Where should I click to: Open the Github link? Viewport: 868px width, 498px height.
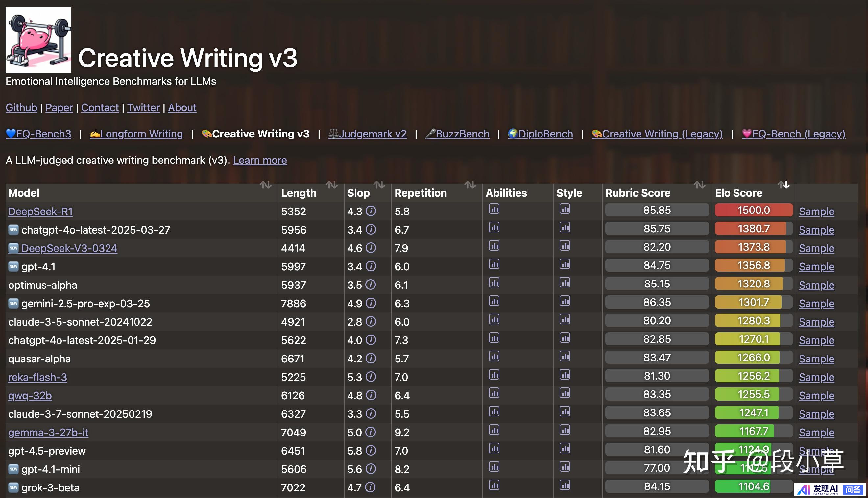click(x=21, y=108)
